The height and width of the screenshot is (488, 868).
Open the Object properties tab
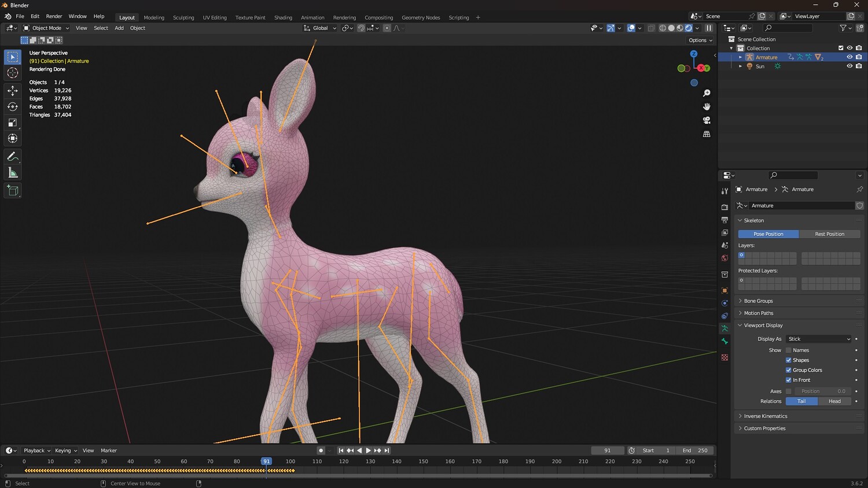pyautogui.click(x=724, y=290)
